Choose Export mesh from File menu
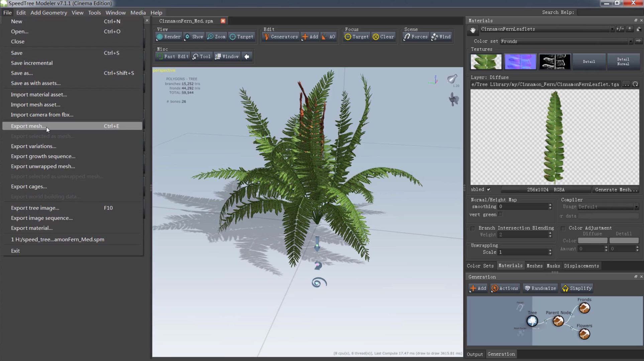644x361 pixels. tap(28, 126)
